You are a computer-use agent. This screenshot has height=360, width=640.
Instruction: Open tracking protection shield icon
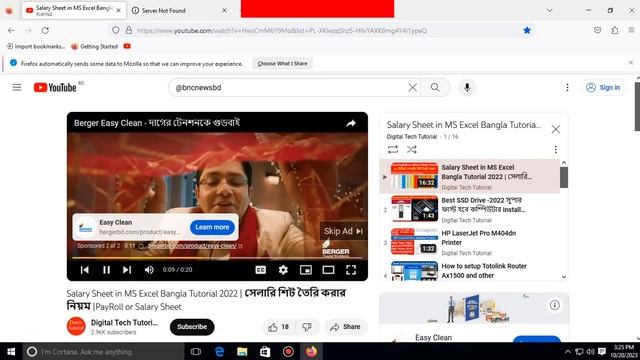tap(116, 30)
